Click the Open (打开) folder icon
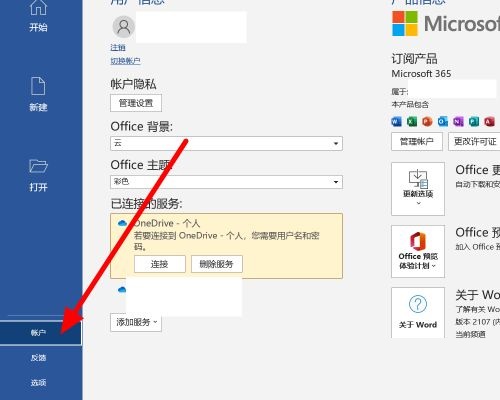 (x=38, y=166)
